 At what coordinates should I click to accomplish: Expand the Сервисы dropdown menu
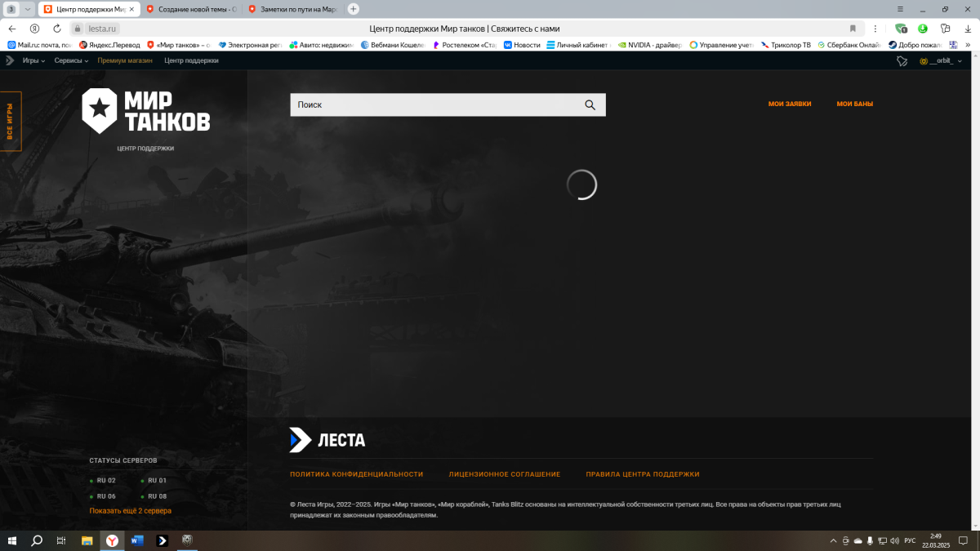point(72,60)
